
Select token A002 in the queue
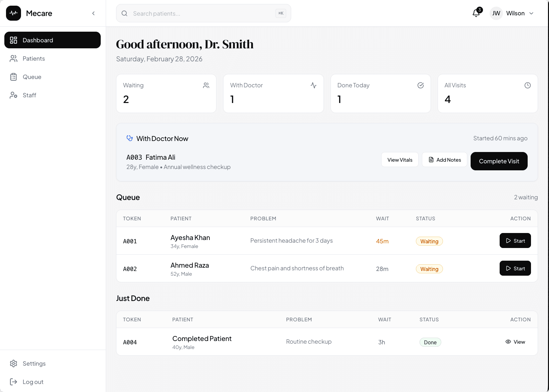point(130,269)
